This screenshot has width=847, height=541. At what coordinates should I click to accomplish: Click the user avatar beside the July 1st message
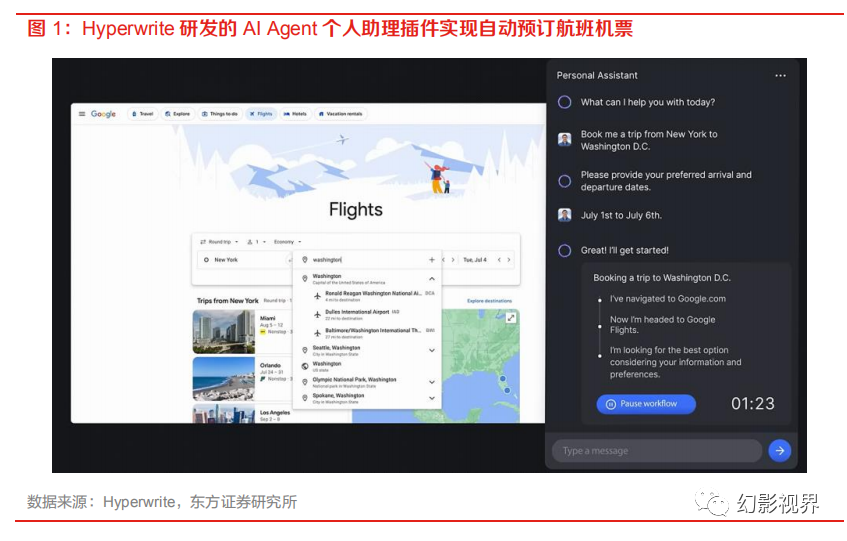click(x=564, y=215)
